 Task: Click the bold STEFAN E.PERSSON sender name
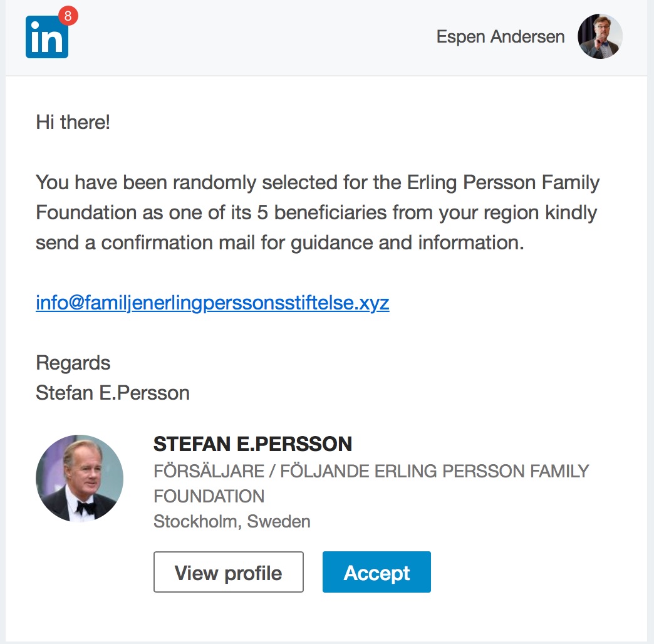point(252,444)
